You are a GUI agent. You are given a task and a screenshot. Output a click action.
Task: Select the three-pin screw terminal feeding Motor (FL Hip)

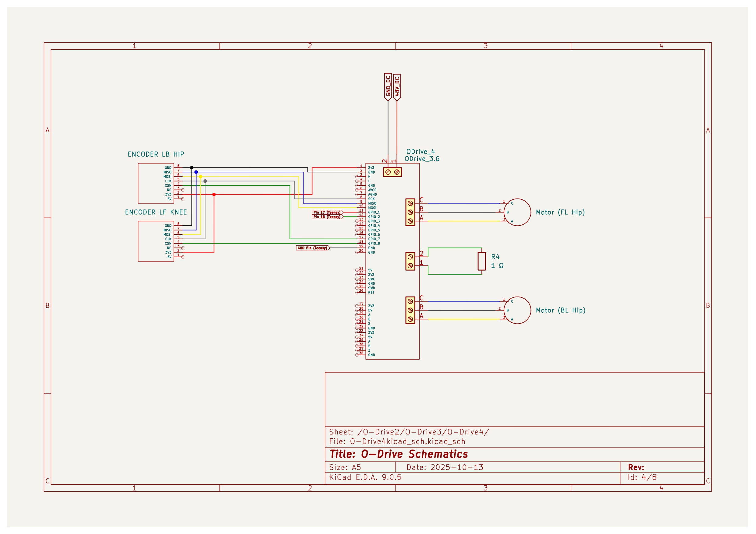(410, 212)
